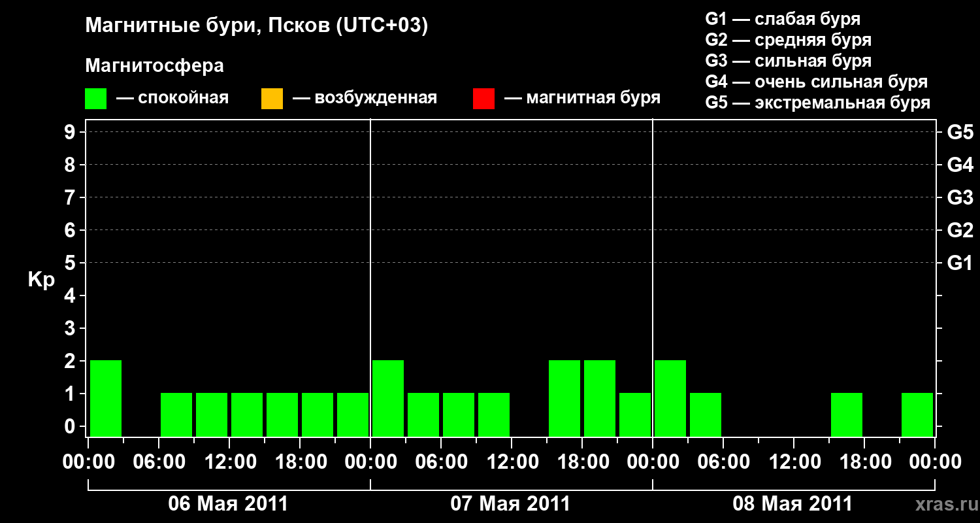Click the Kp 1 bar at 09:00–12:00, 07 Мая
Screen dimensions: 980x523
pos(494,414)
